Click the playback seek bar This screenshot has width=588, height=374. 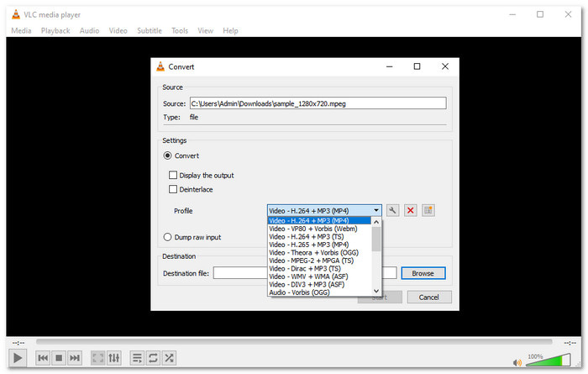click(x=294, y=342)
